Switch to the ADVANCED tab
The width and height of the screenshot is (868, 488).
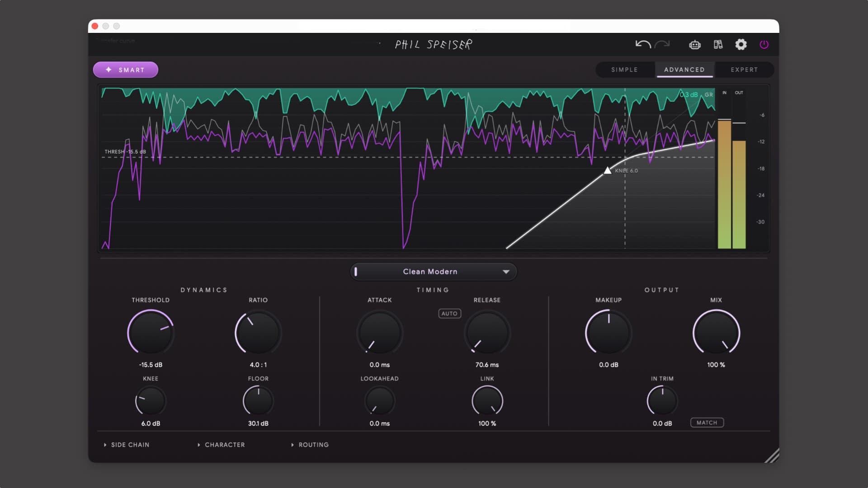click(x=684, y=70)
